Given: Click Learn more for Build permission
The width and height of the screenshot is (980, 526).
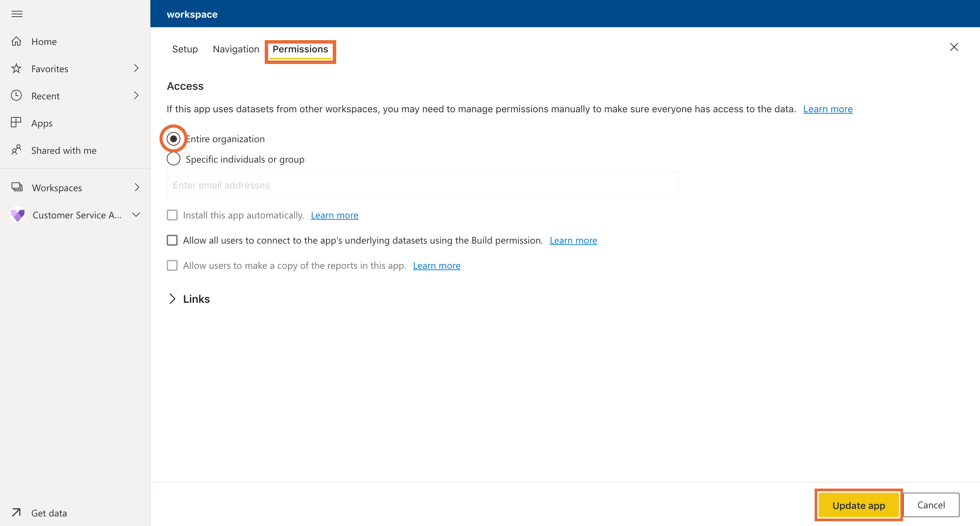Looking at the screenshot, I should pyautogui.click(x=574, y=240).
